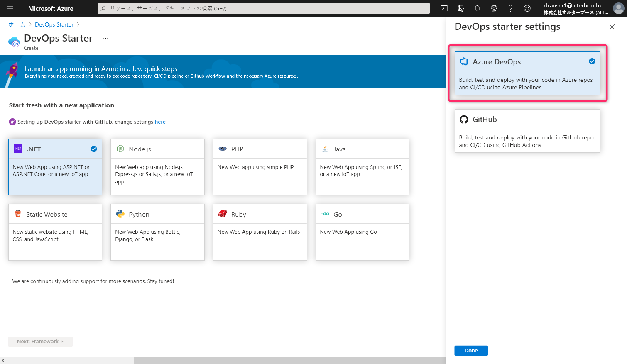Select the Java application card
This screenshot has width=627, height=364.
coord(362,167)
